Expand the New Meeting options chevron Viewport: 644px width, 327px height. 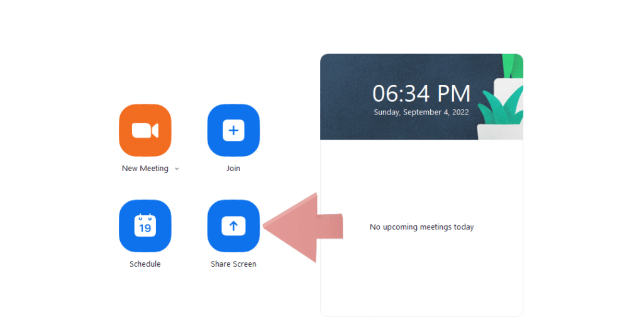tap(177, 169)
